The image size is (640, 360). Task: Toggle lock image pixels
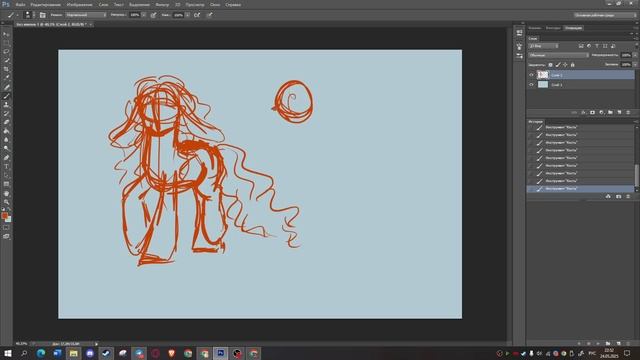(x=558, y=64)
